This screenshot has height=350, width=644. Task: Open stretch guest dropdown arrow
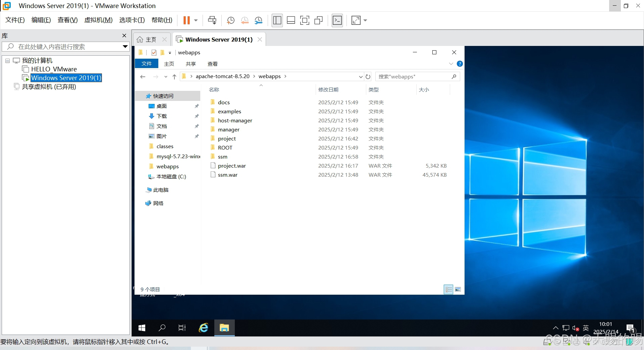point(365,20)
